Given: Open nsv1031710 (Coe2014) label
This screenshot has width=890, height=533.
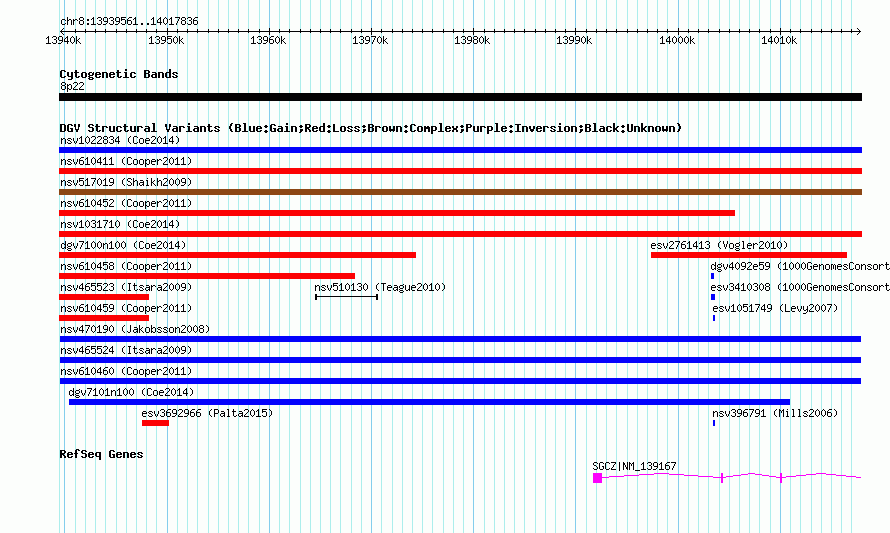Looking at the screenshot, I should coord(120,224).
